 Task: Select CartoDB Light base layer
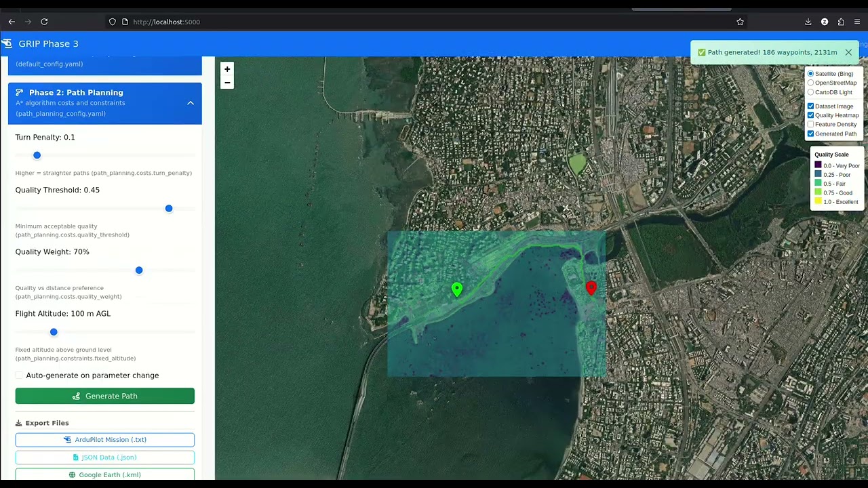pyautogui.click(x=810, y=92)
